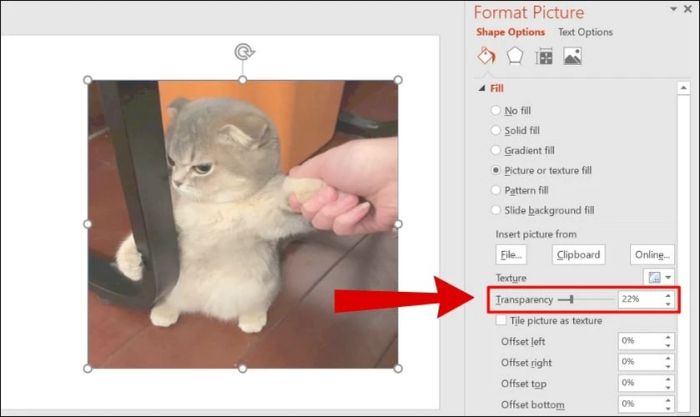The height and width of the screenshot is (417, 700).
Task: Open the Picture icon tab
Action: (572, 57)
